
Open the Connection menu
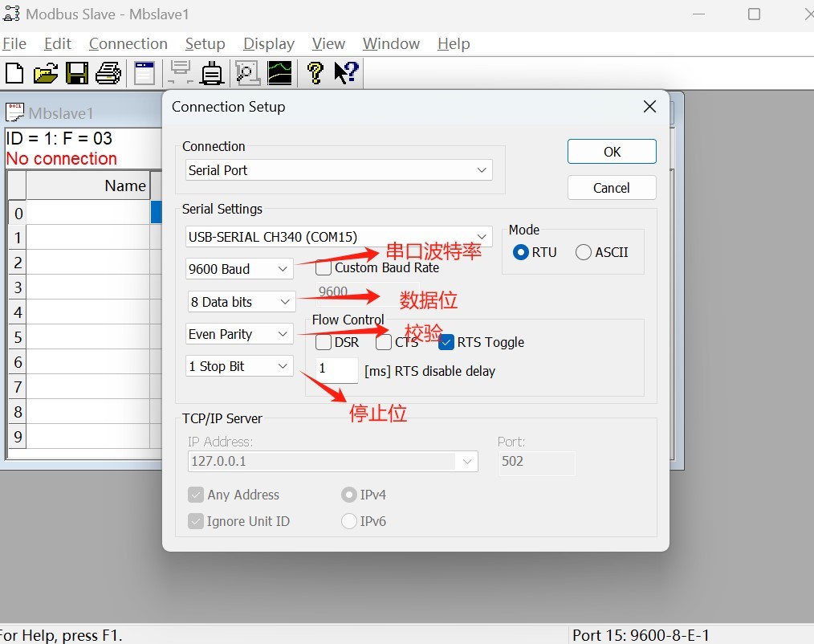click(128, 44)
